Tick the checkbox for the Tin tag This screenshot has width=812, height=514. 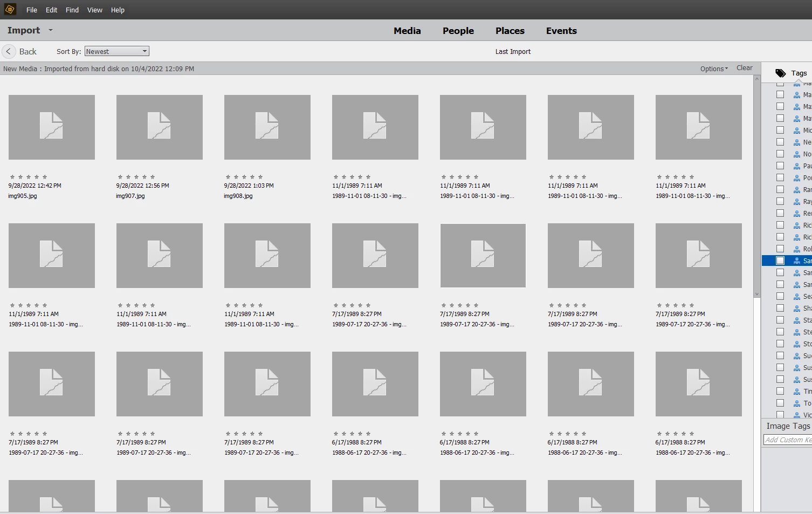point(780,391)
